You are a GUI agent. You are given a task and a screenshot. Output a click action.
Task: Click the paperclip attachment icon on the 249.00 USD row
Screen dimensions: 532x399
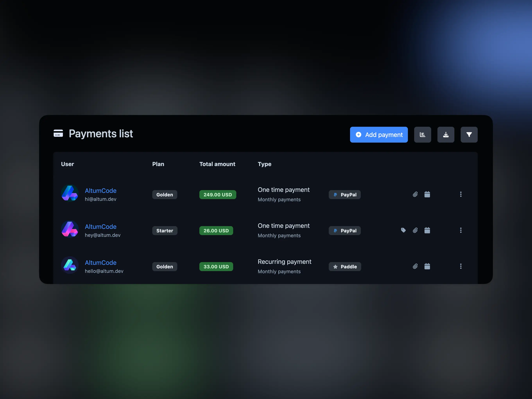coord(415,194)
